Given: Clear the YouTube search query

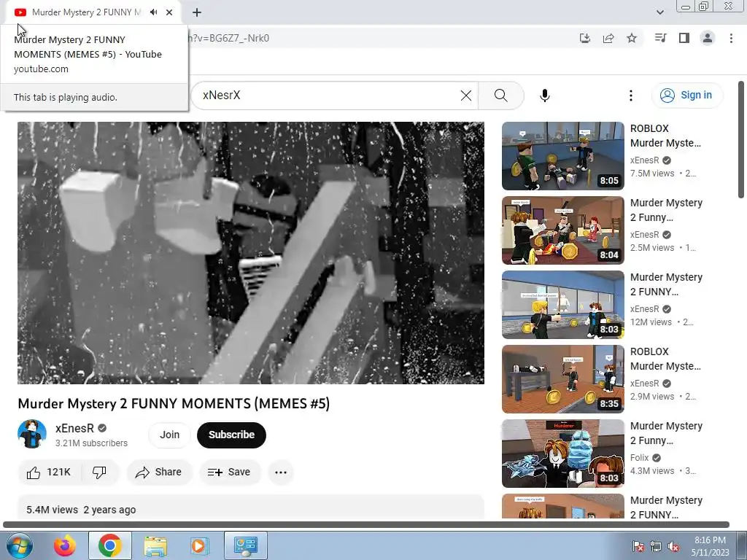Looking at the screenshot, I should 466,96.
